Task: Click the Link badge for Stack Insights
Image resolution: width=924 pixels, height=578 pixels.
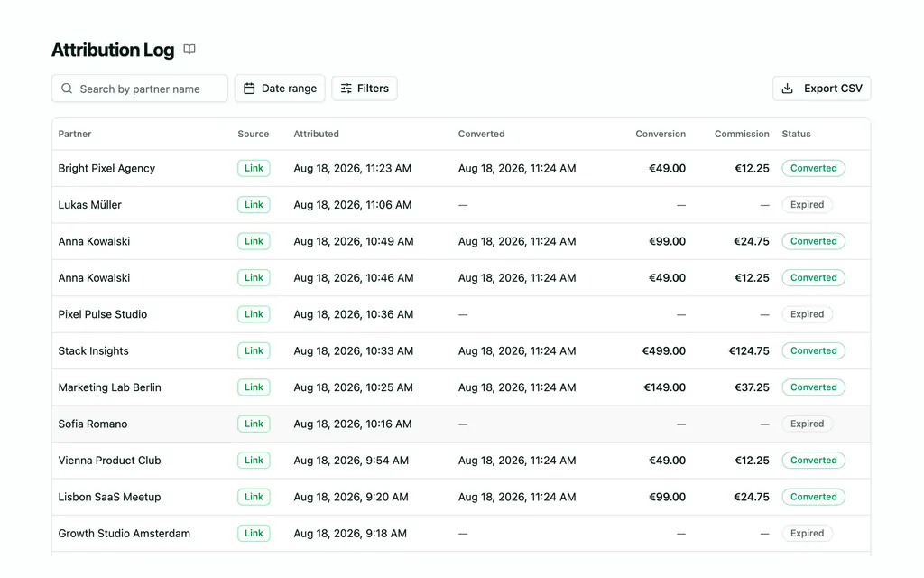Action: (254, 351)
